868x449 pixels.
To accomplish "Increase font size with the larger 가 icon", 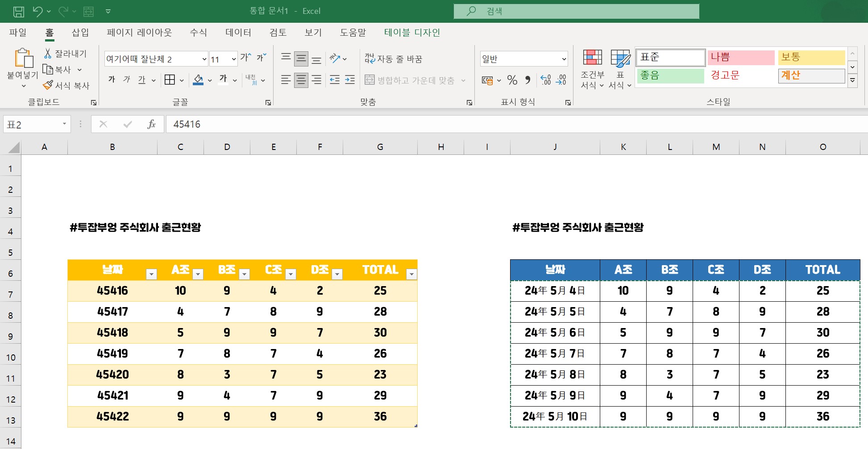I will click(x=245, y=58).
